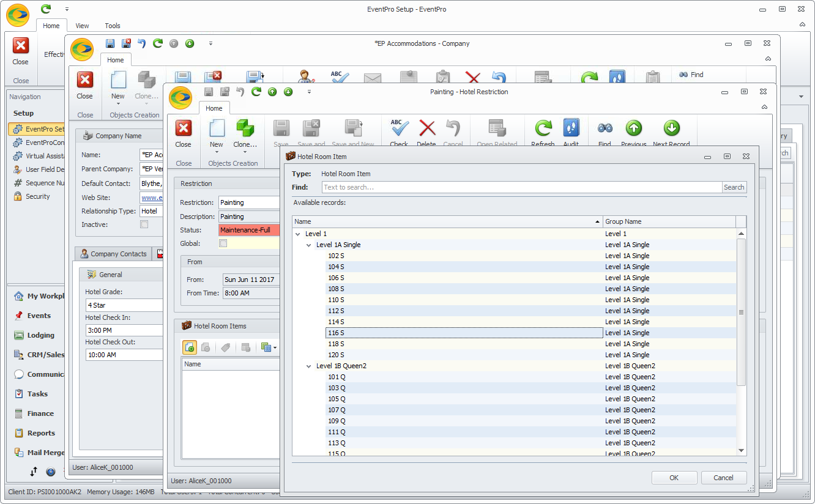The width and height of the screenshot is (815, 504).
Task: Open Events in navigation pane
Action: pyautogui.click(x=39, y=316)
